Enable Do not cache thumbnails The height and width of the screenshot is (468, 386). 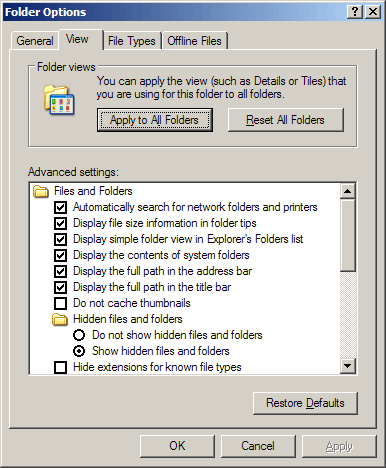click(60, 303)
